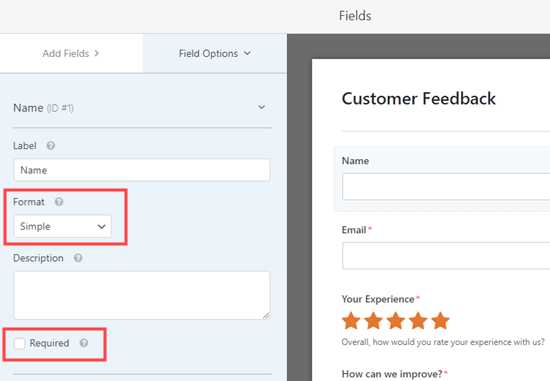The height and width of the screenshot is (381, 550).
Task: Enable the Required checkbox
Action: (19, 343)
